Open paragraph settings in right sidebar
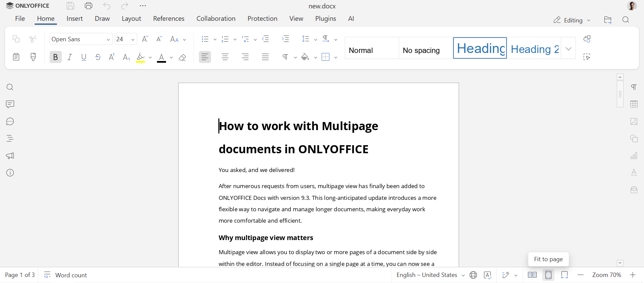The image size is (644, 283). 634,87
